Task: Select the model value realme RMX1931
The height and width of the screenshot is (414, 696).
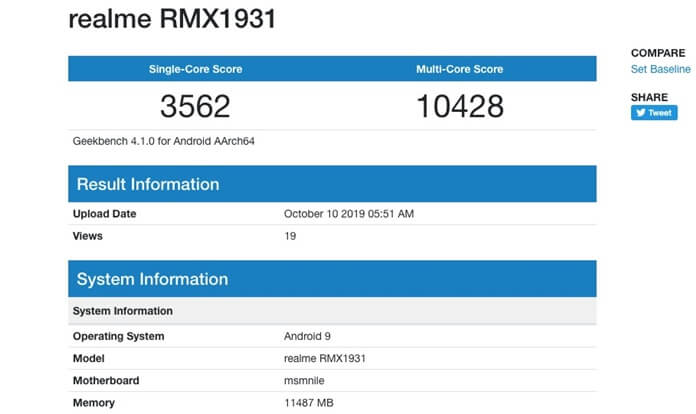Action: [325, 358]
